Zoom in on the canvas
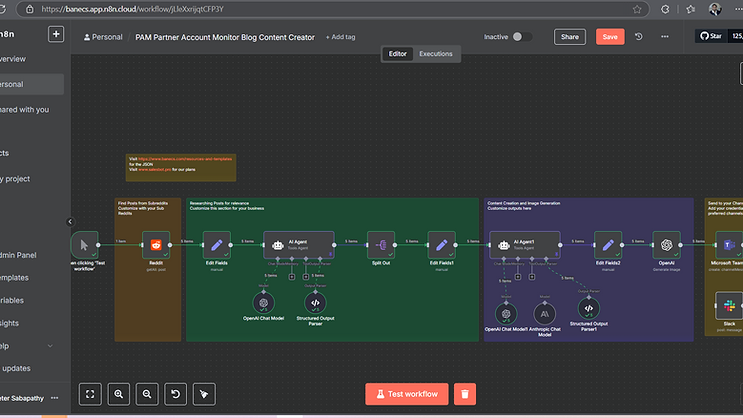 [118, 394]
